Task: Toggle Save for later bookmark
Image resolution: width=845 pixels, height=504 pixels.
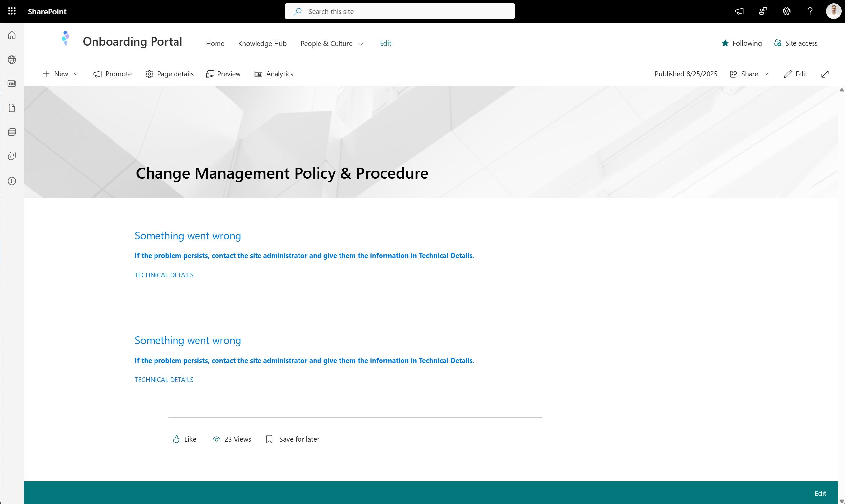Action: 292,439
